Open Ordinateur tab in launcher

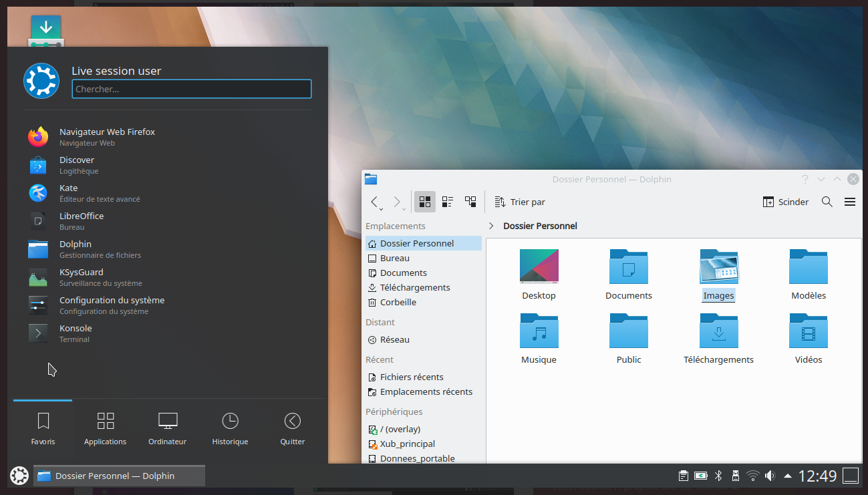(x=167, y=428)
